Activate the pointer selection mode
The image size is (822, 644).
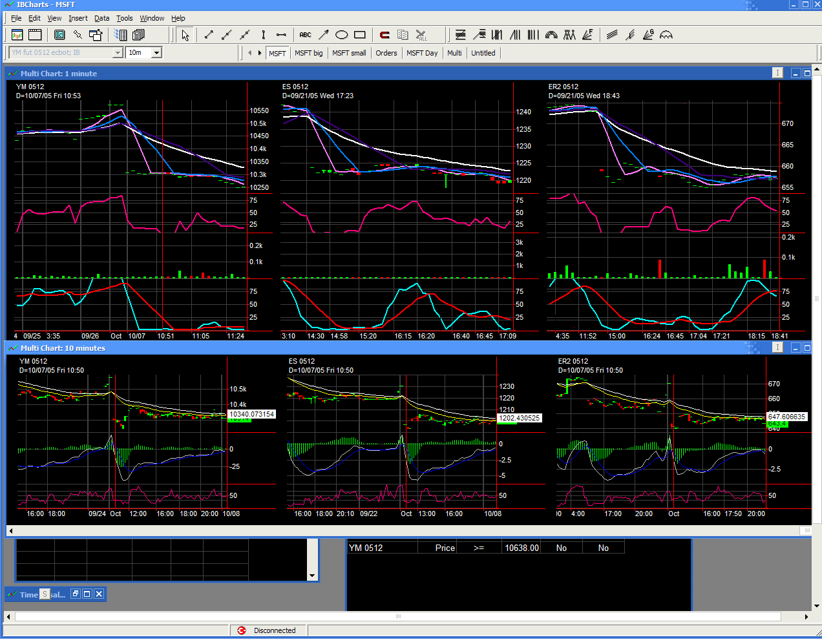[185, 35]
